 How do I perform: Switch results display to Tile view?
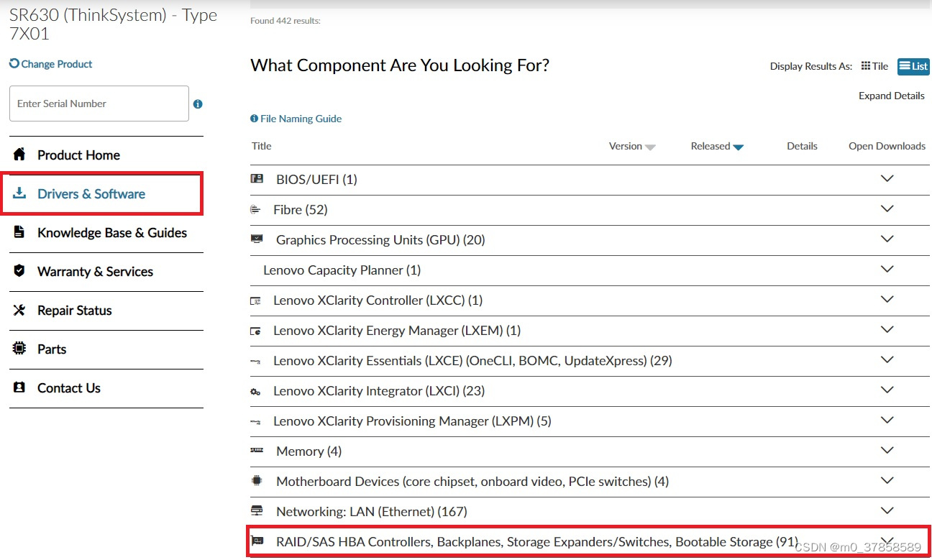coord(874,66)
